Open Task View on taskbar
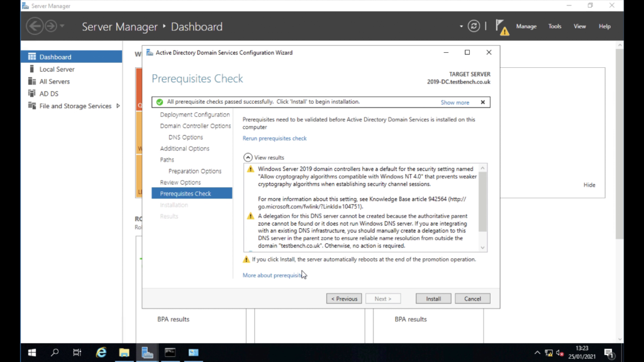This screenshot has height=362, width=644. point(77,353)
